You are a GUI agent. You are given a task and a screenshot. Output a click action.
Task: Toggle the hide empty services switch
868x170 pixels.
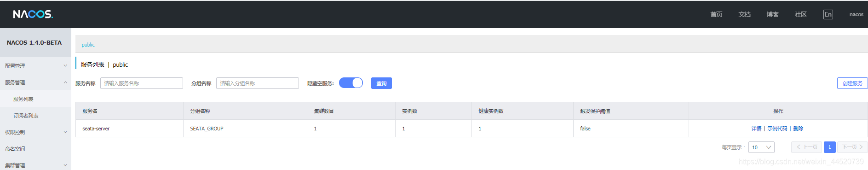click(351, 83)
